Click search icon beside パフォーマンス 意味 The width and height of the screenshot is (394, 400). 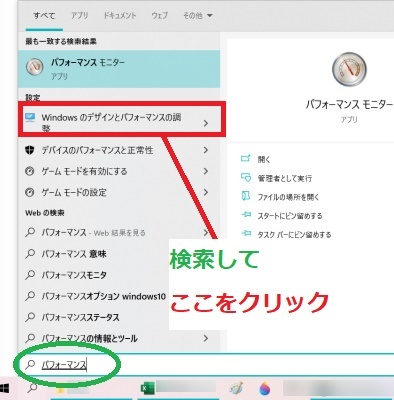[x=30, y=254]
